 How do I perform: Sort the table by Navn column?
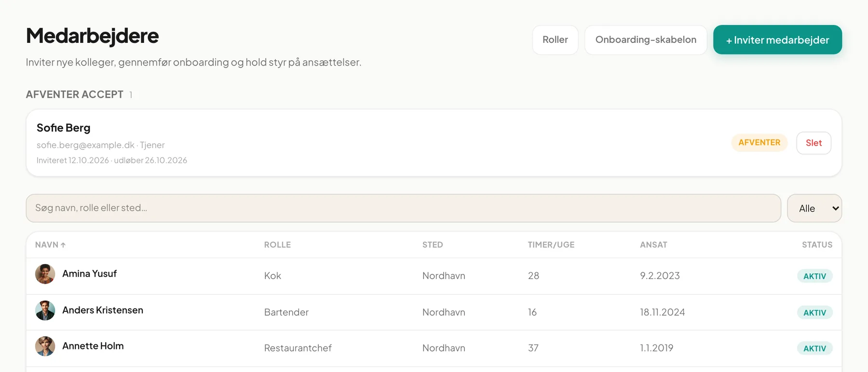coord(50,245)
